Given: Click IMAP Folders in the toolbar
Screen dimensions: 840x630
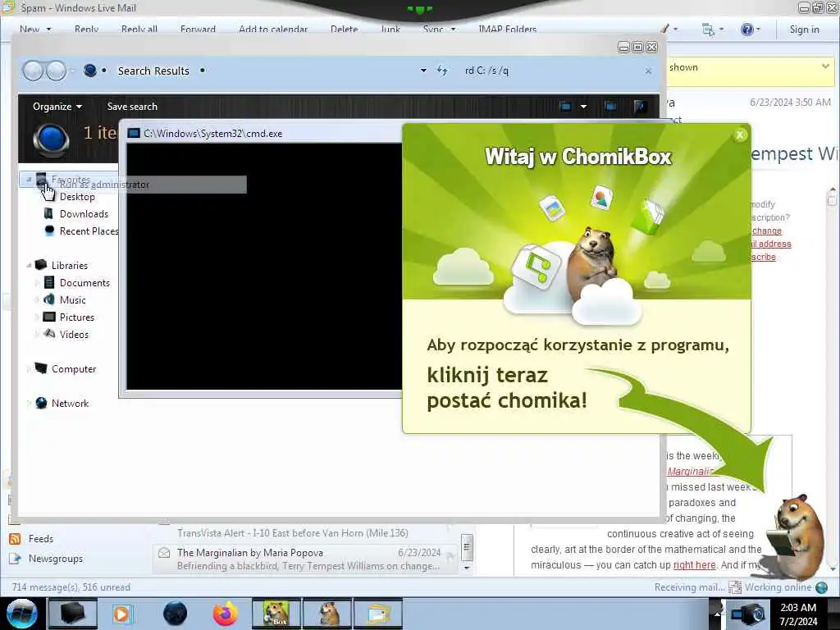Looking at the screenshot, I should [507, 30].
